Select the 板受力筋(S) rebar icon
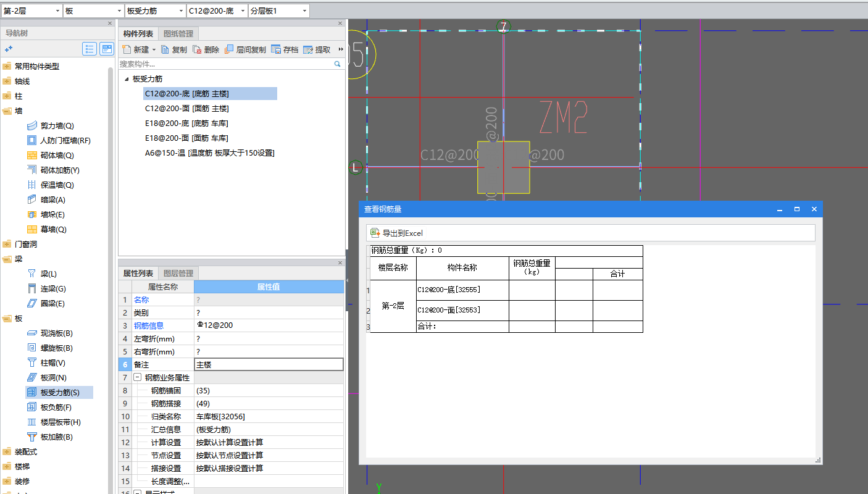 tap(32, 392)
